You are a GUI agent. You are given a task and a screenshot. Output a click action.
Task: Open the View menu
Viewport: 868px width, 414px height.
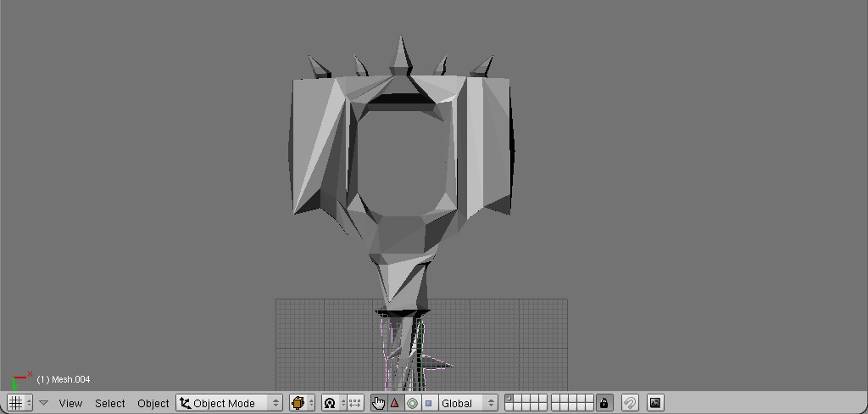coord(70,403)
